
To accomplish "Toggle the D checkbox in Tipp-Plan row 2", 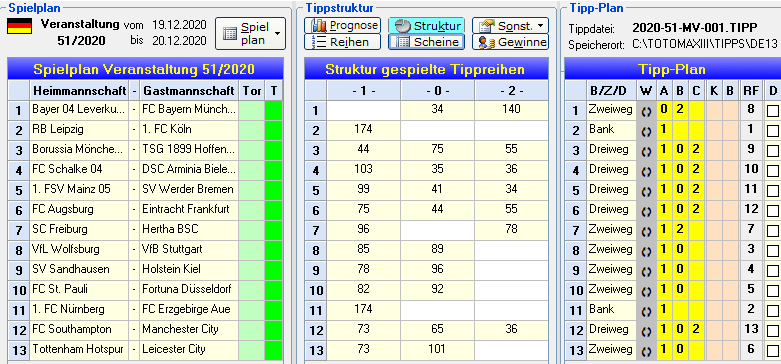I will (773, 131).
